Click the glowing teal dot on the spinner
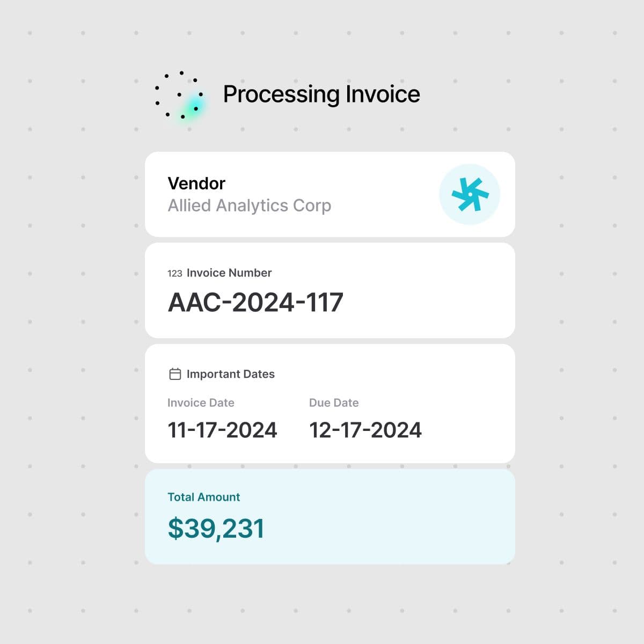 click(196, 108)
